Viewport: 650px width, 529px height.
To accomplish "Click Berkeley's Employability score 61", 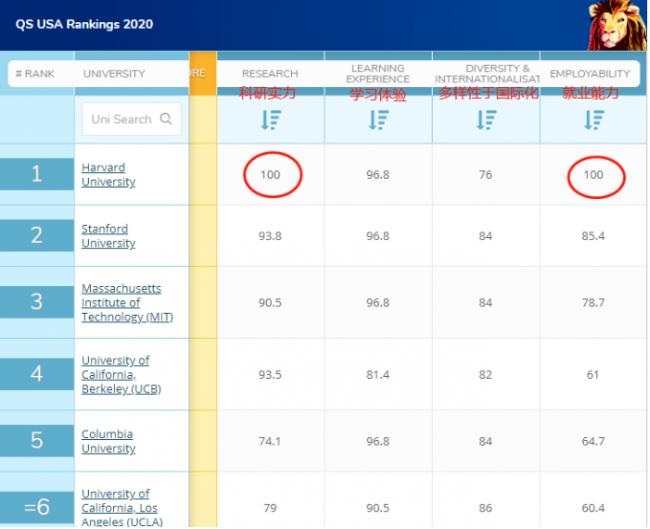I will pos(593,375).
